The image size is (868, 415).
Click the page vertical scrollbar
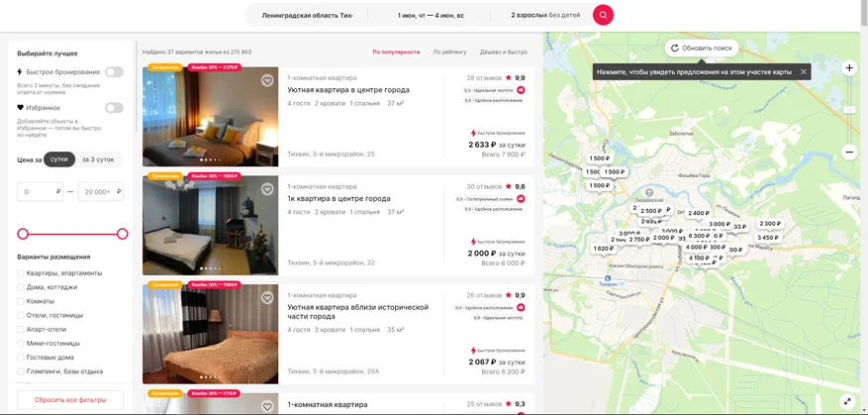pyautogui.click(x=864, y=13)
